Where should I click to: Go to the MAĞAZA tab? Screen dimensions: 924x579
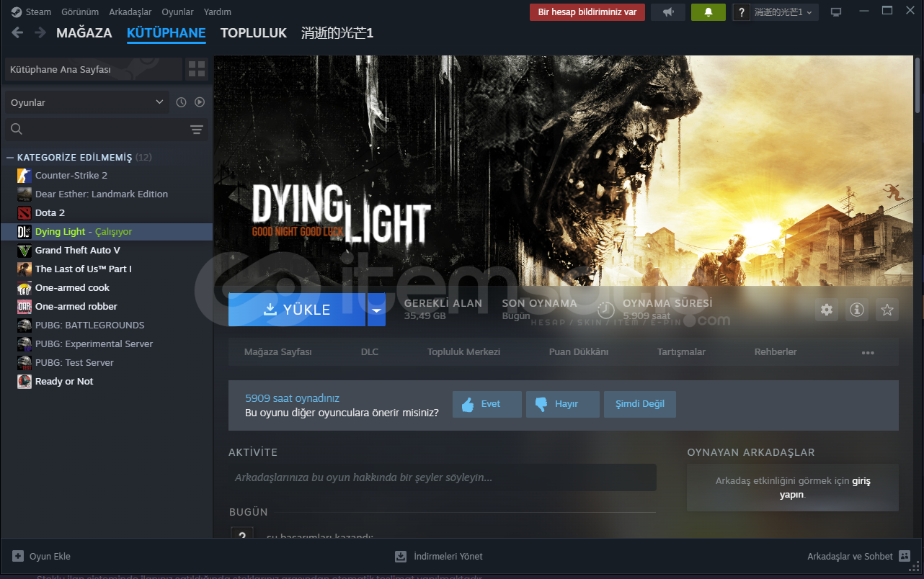(84, 33)
